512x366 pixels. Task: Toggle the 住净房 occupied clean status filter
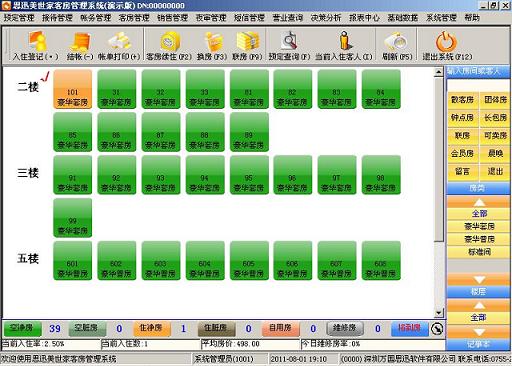(x=152, y=329)
